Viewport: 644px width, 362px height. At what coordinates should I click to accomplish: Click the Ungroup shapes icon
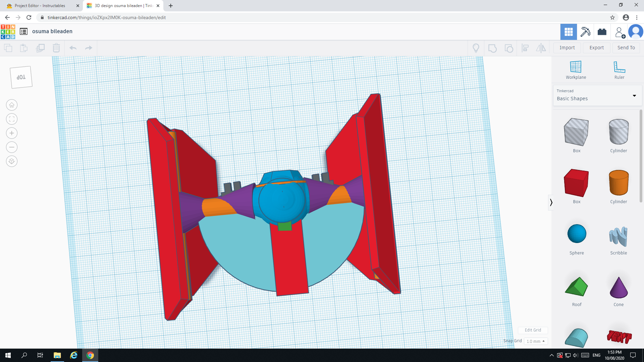pyautogui.click(x=509, y=48)
